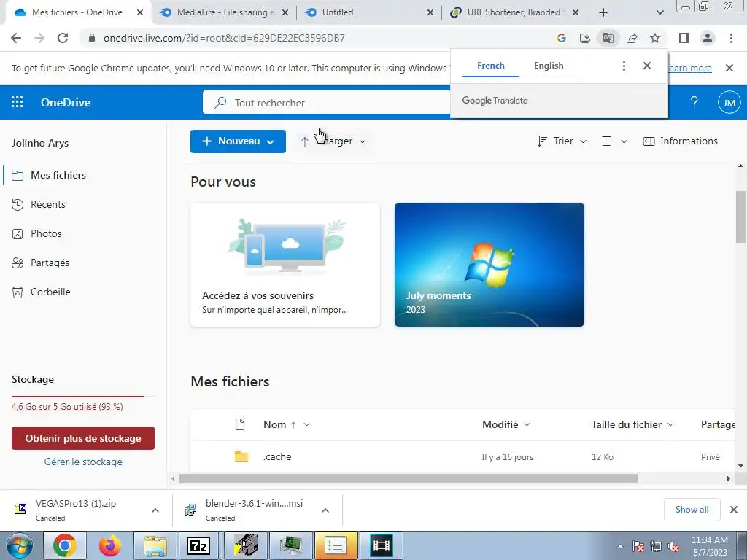The width and height of the screenshot is (747, 560).
Task: Open Chrome from the taskbar
Action: (65, 545)
